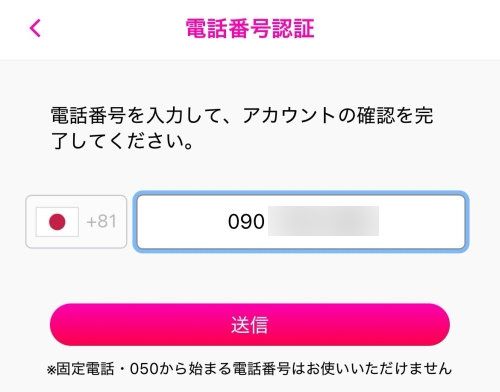The image size is (500, 392).
Task: Click the 電話番号認証 page title
Action: pos(250,28)
